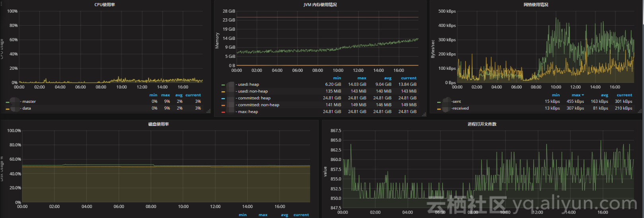
Task: Click yellow series icon beside used: non-heap
Action: click(x=223, y=92)
